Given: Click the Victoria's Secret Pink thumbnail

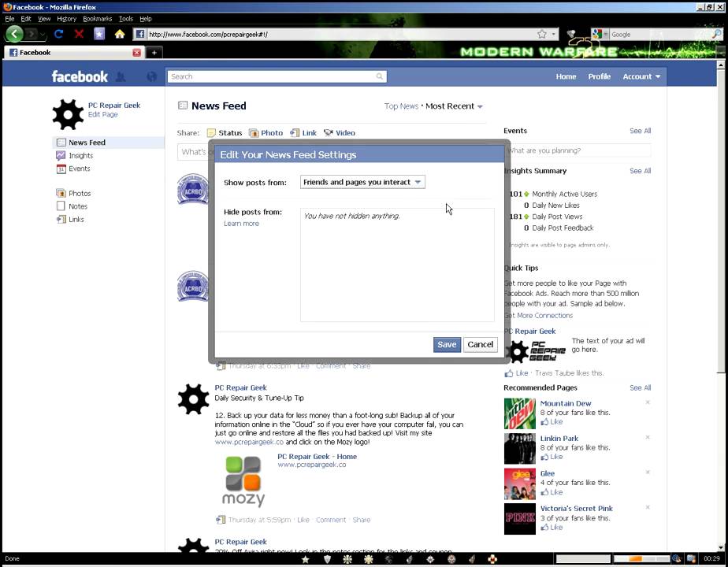Looking at the screenshot, I should click(519, 519).
